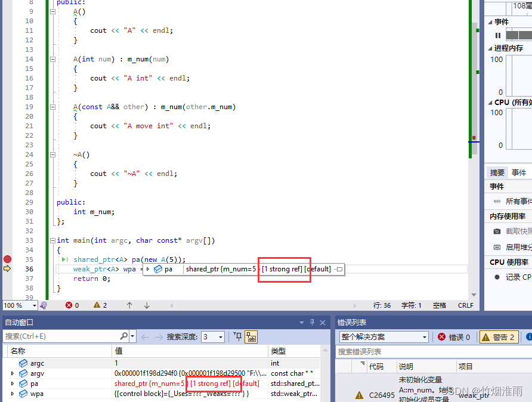Expand the argv variable row
The image size is (532, 402).
[13, 373]
